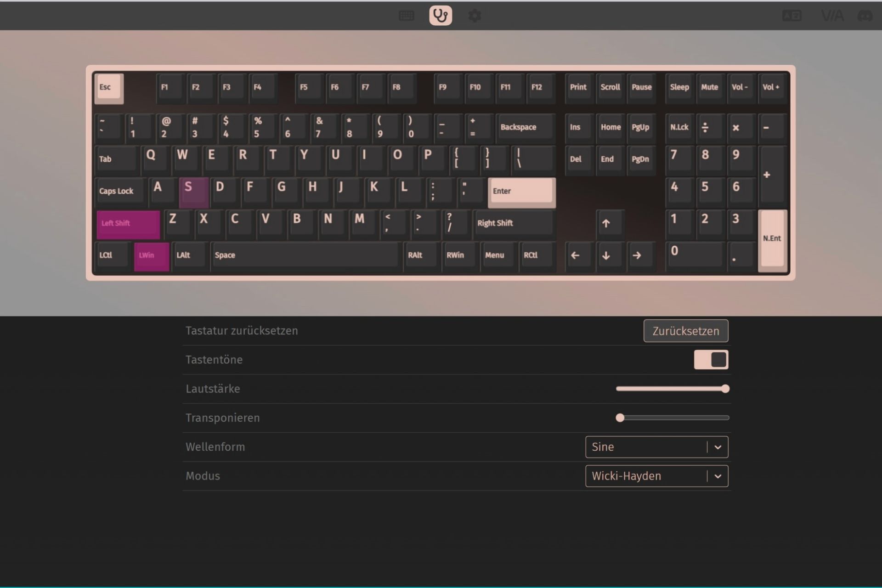Open the keyboard configure tab icon

point(406,16)
